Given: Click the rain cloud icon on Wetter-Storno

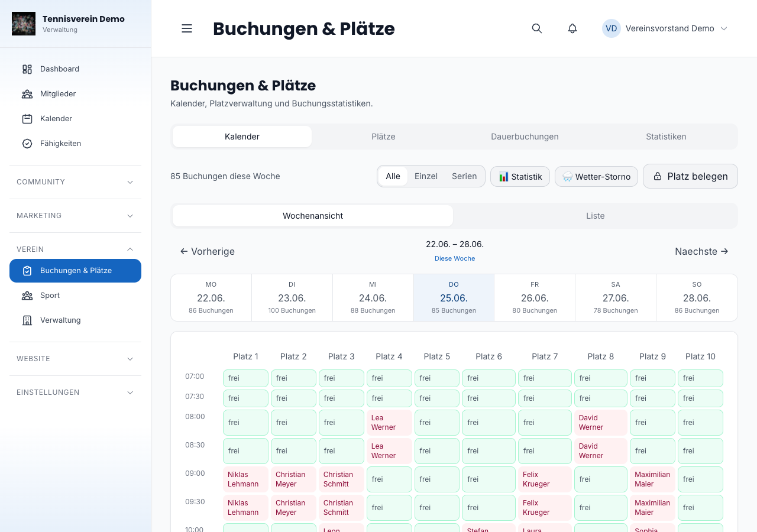Looking at the screenshot, I should [x=568, y=177].
